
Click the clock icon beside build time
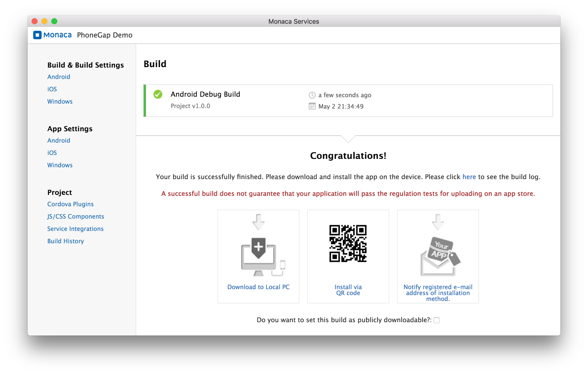[x=312, y=95]
